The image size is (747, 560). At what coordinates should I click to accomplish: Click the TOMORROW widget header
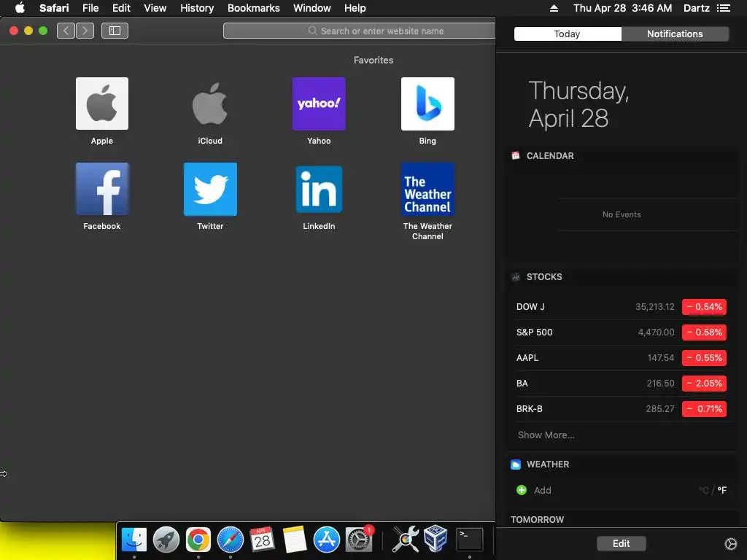click(x=538, y=519)
